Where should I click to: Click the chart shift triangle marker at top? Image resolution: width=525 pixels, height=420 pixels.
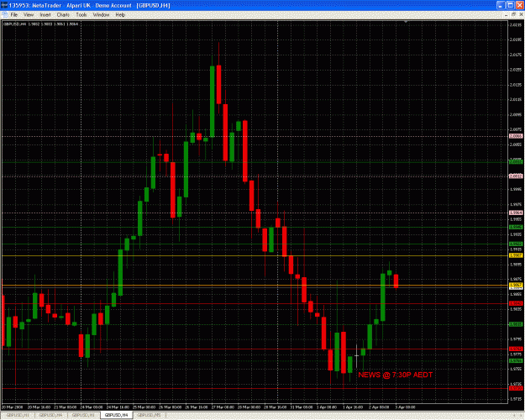coord(406,22)
